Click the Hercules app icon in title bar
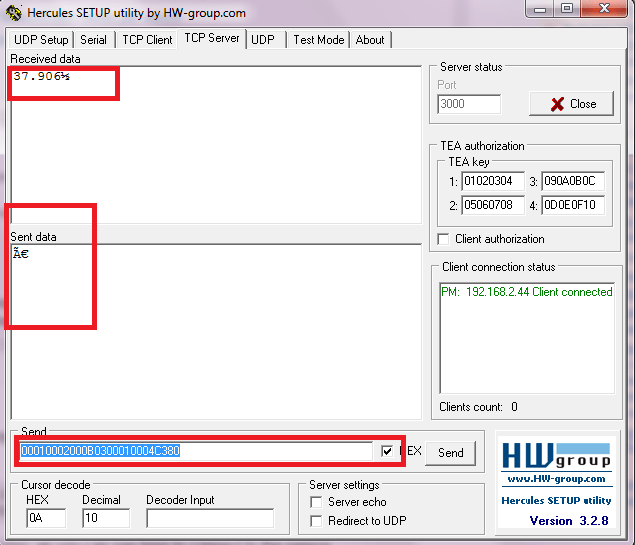This screenshot has width=635, height=545. [13, 13]
